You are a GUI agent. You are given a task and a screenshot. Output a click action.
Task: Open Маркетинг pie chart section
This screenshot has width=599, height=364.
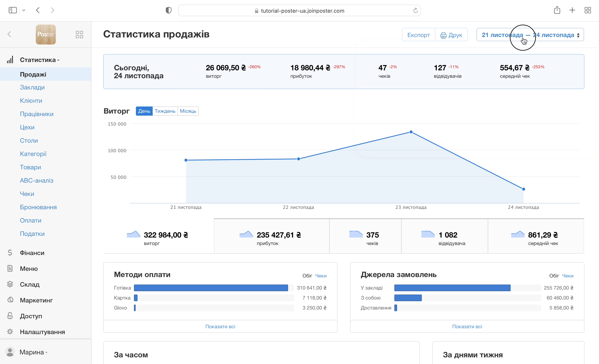(x=36, y=300)
